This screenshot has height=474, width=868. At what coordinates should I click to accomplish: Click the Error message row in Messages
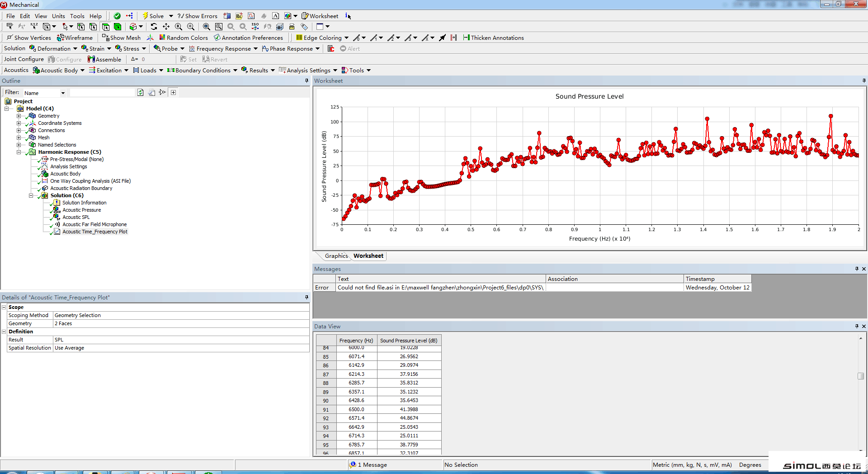click(x=532, y=287)
